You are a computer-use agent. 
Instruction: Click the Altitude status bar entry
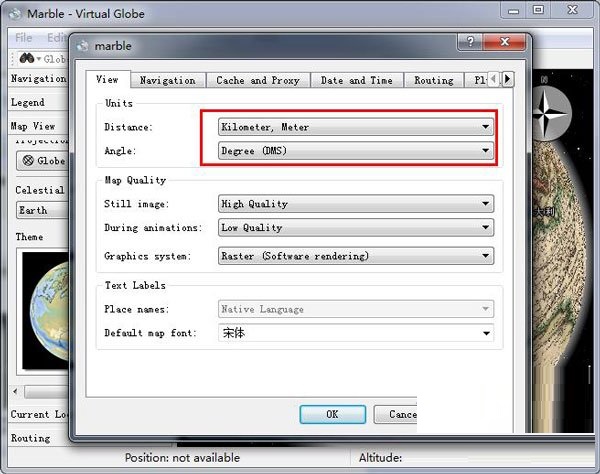[380, 458]
